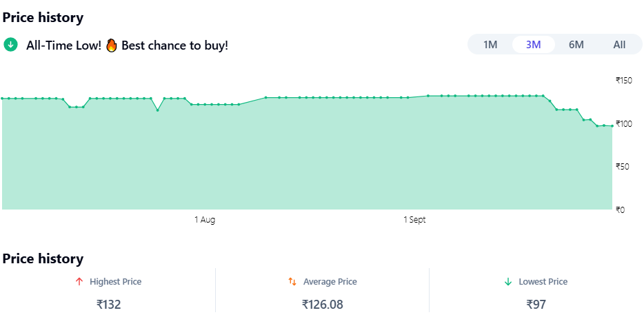Select the 1M time range
The width and height of the screenshot is (644, 326).
(490, 45)
